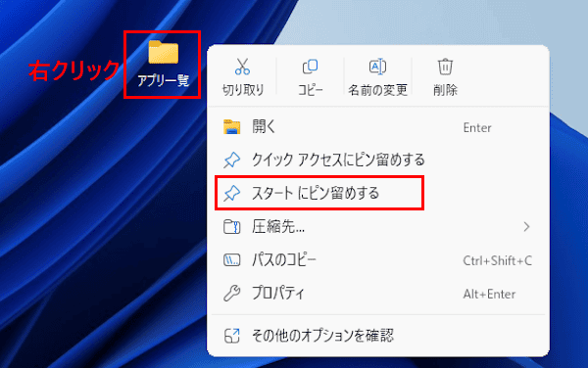The image size is (588, 368).
Task: Click the Enter shortcut text
Action: tap(477, 128)
